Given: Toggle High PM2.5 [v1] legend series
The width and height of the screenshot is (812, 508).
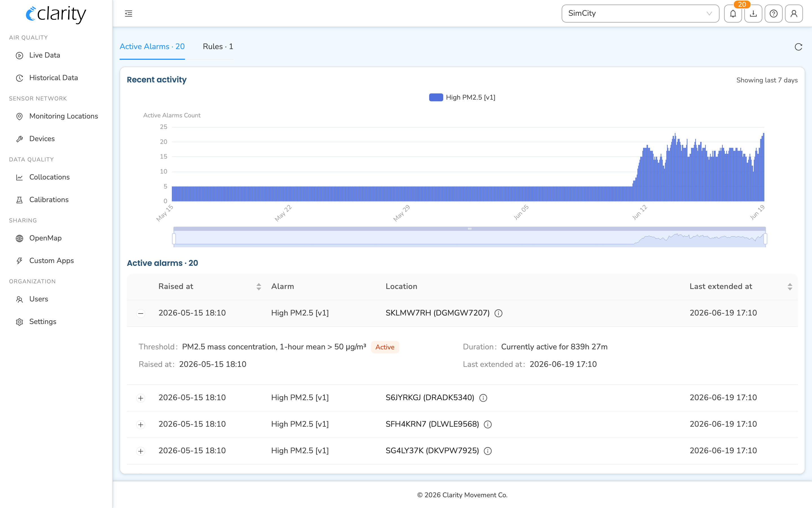Looking at the screenshot, I should pos(462,97).
